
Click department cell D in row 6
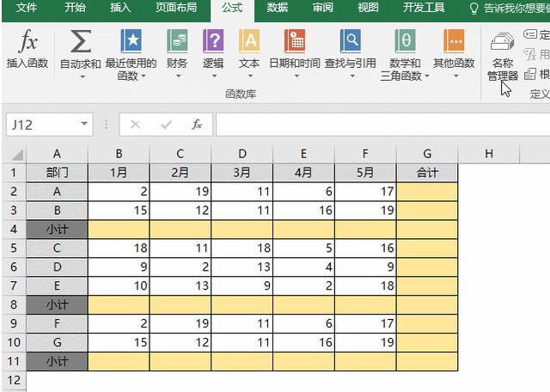(57, 267)
